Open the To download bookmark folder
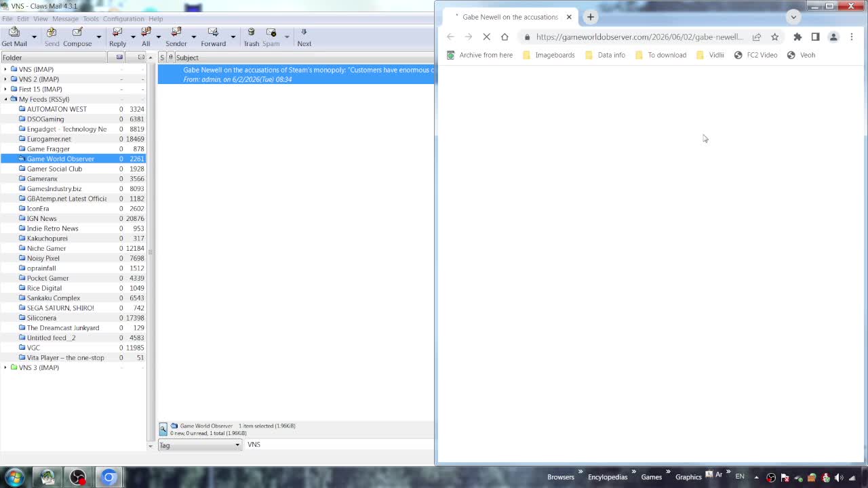This screenshot has width=868, height=488. [x=660, y=55]
